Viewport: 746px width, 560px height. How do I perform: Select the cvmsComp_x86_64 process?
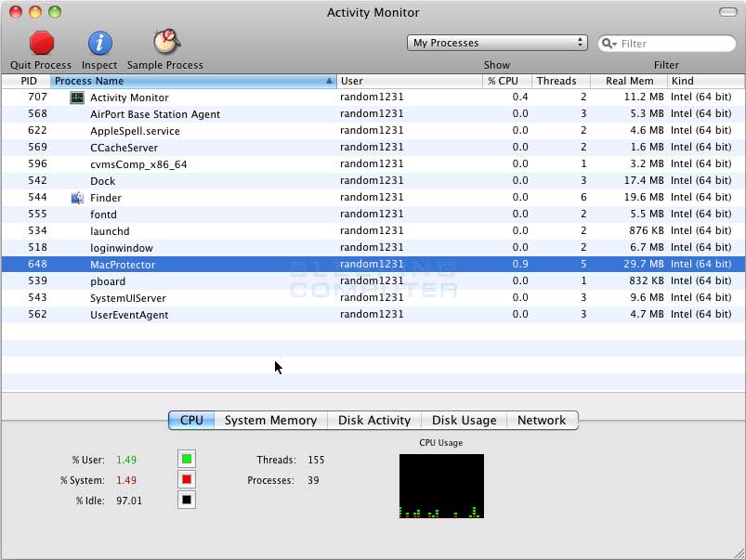click(373, 164)
